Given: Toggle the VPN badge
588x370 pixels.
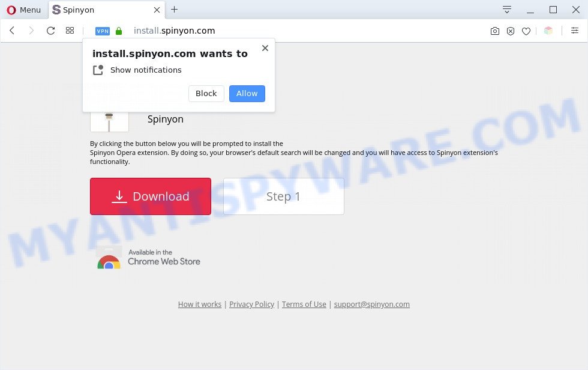Looking at the screenshot, I should click(103, 31).
